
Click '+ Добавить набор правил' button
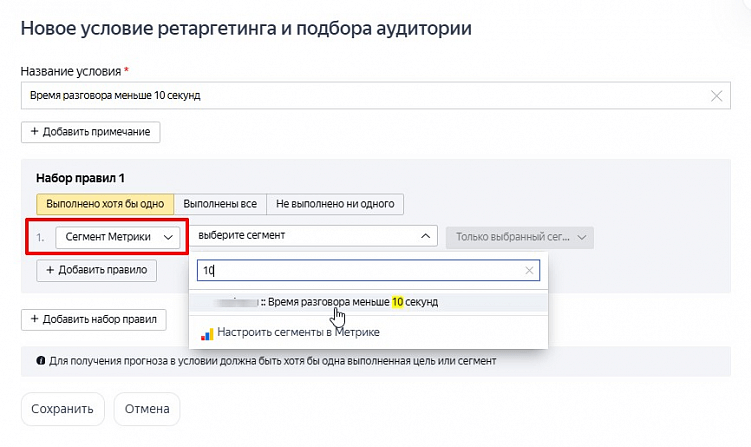click(94, 320)
